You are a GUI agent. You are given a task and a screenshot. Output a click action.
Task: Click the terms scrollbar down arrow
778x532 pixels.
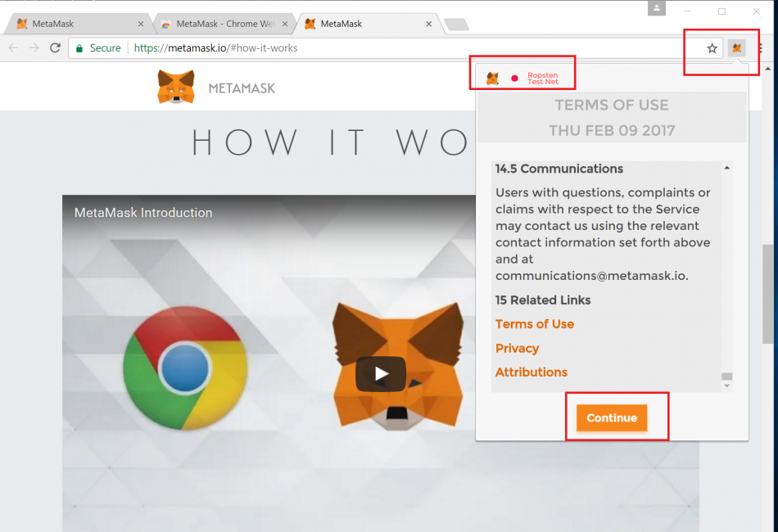[727, 385]
